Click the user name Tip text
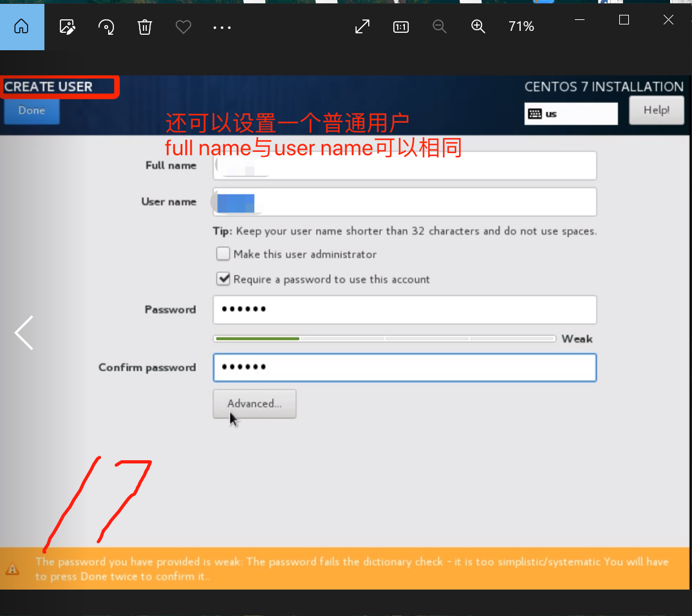 (x=405, y=231)
